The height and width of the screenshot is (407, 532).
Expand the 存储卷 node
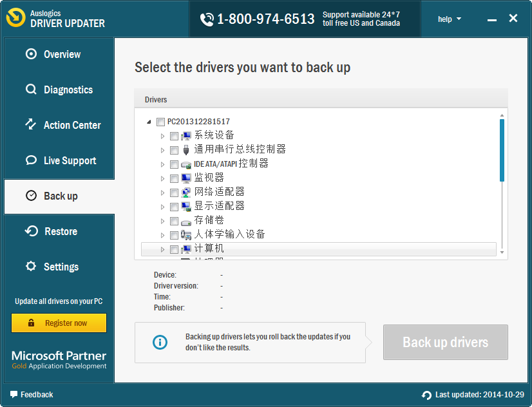pyautogui.click(x=162, y=221)
